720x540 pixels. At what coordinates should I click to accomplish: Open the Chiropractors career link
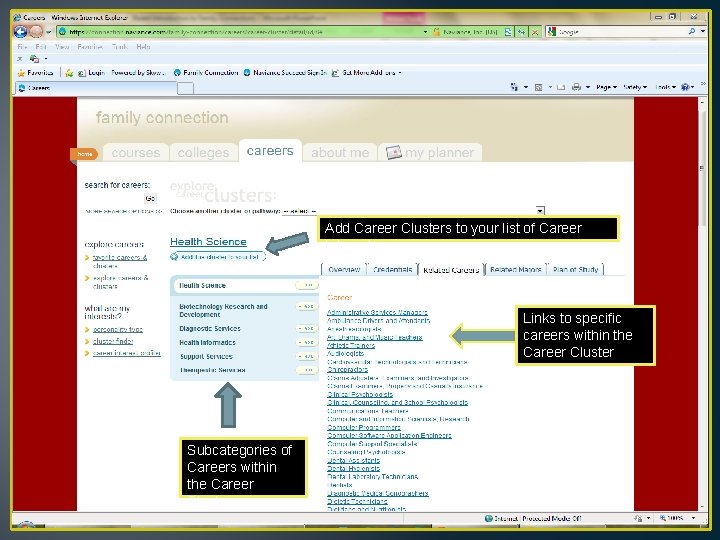[348, 369]
